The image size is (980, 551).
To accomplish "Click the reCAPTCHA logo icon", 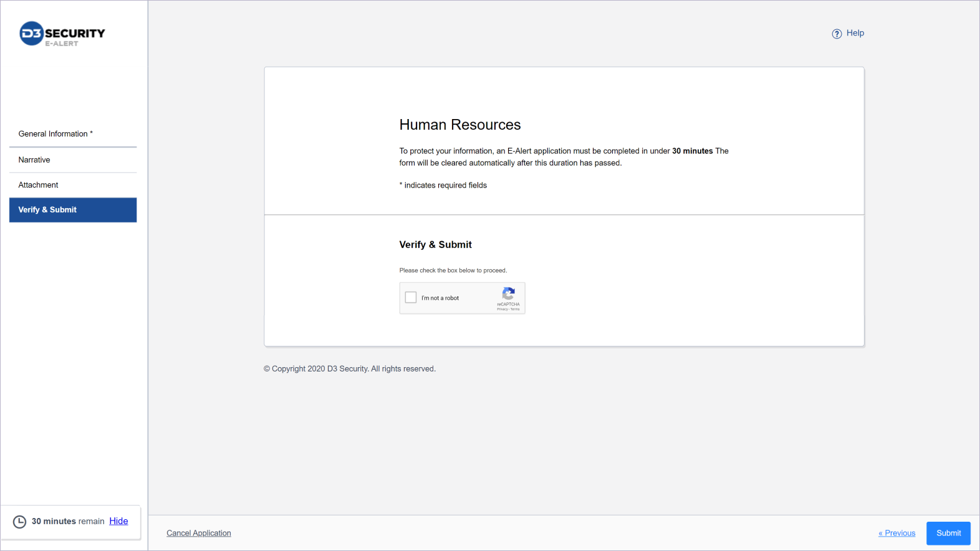I will (x=509, y=294).
